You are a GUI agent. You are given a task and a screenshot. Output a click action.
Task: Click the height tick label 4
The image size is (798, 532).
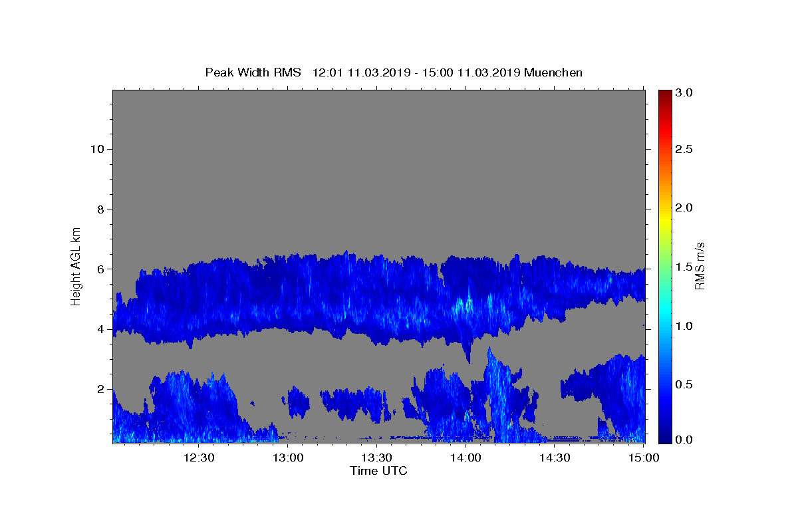click(100, 329)
